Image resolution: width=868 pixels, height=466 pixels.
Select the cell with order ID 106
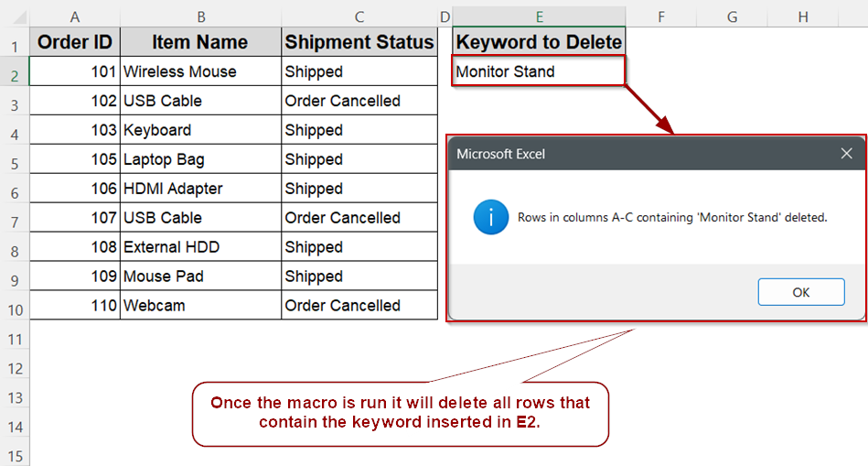click(x=75, y=189)
